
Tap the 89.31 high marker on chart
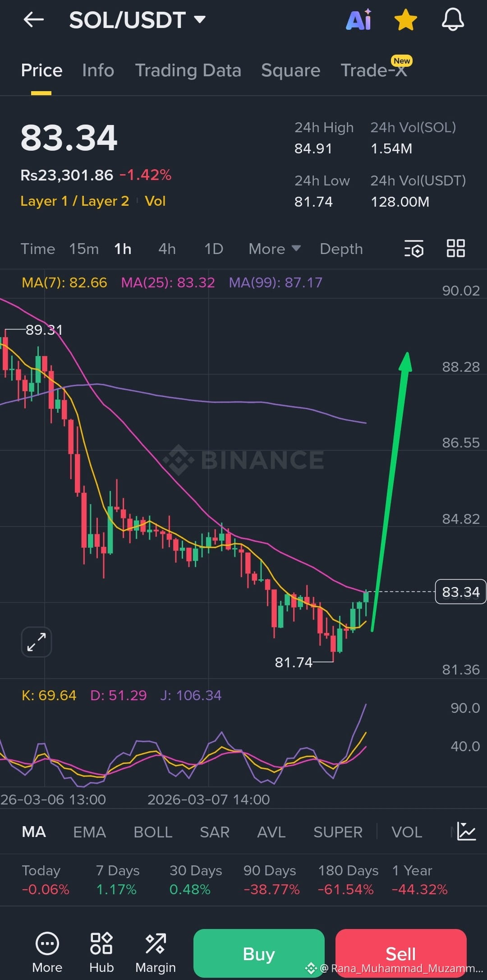[44, 330]
